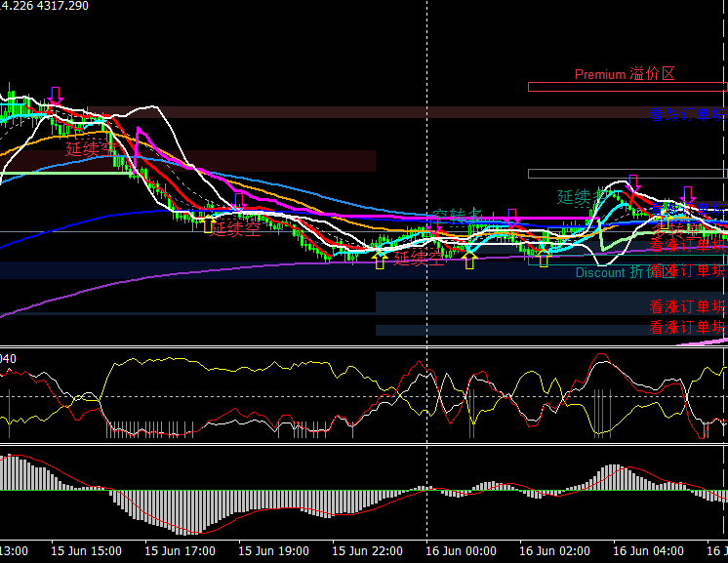This screenshot has height=563, width=728.
Task: Click the gray equilibrium rectangle below Premium
Action: point(627,174)
